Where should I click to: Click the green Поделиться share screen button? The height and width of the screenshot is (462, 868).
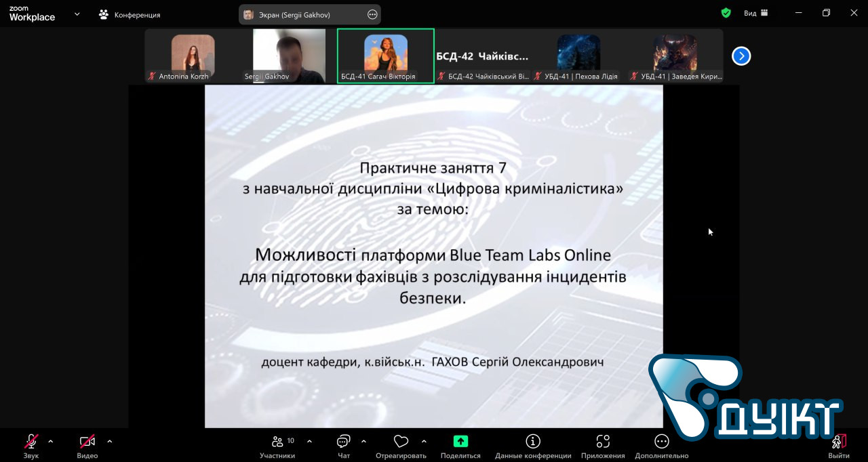click(460, 446)
